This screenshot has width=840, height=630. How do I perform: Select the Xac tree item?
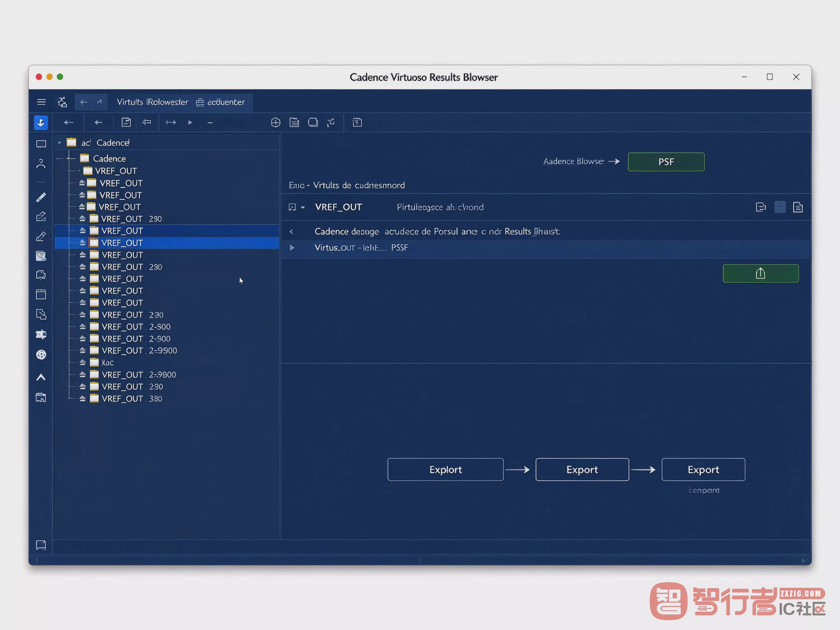click(102, 362)
